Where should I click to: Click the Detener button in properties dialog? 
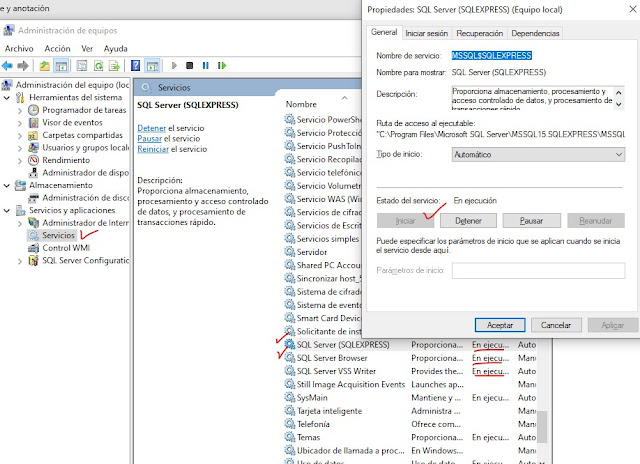pyautogui.click(x=468, y=221)
